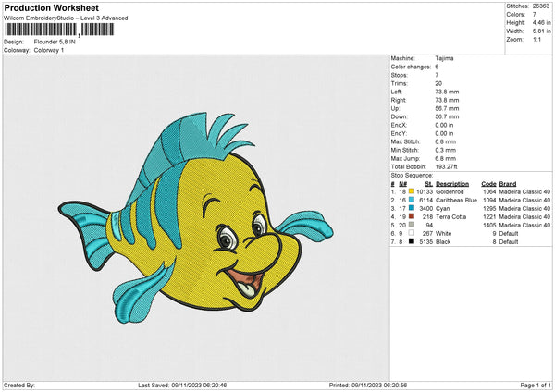Click the 'Left:' value 73.8 mm
This screenshot has width=555, height=392.
click(447, 92)
